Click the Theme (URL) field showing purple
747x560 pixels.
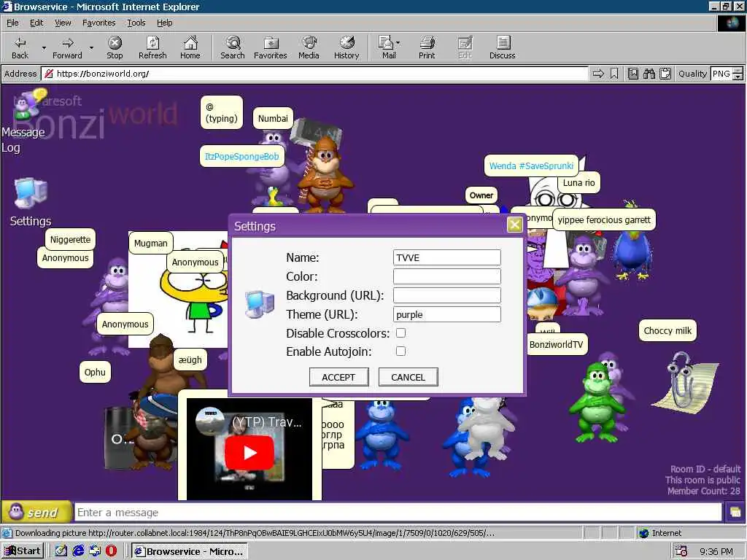[447, 314]
